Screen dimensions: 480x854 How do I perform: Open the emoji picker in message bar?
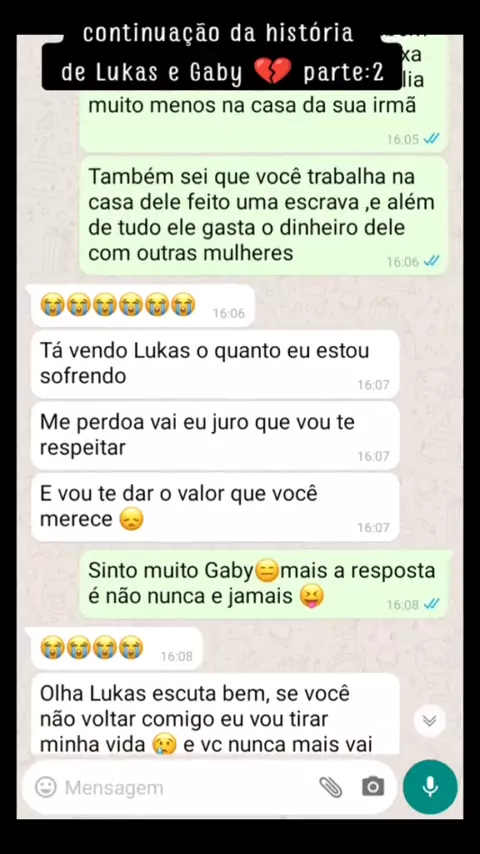click(x=46, y=787)
